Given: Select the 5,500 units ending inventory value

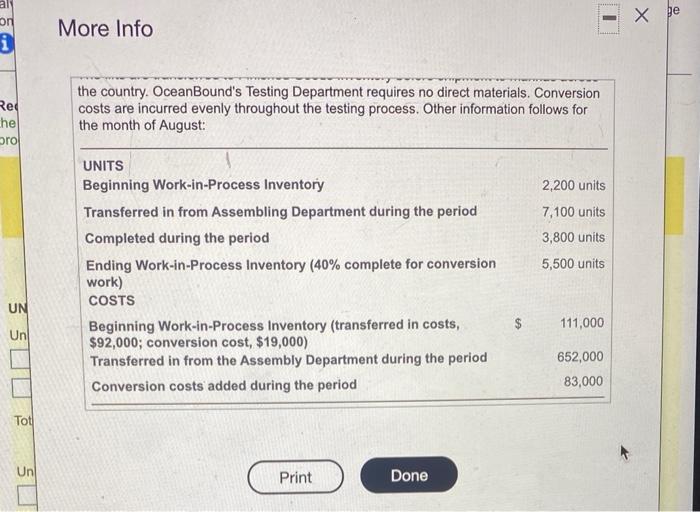Looking at the screenshot, I should click(x=573, y=264).
